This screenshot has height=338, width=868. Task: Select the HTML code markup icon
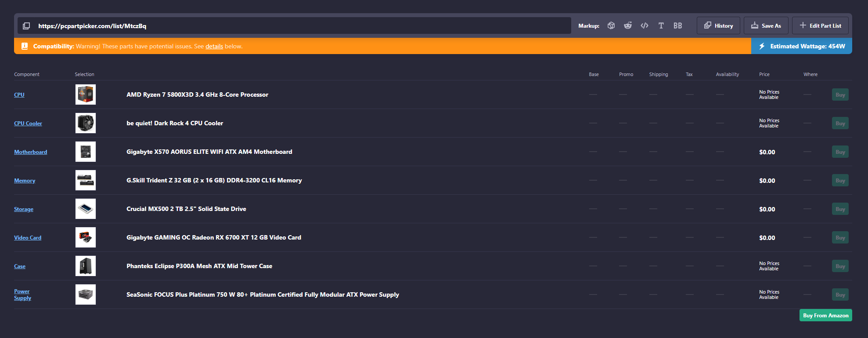tap(645, 25)
